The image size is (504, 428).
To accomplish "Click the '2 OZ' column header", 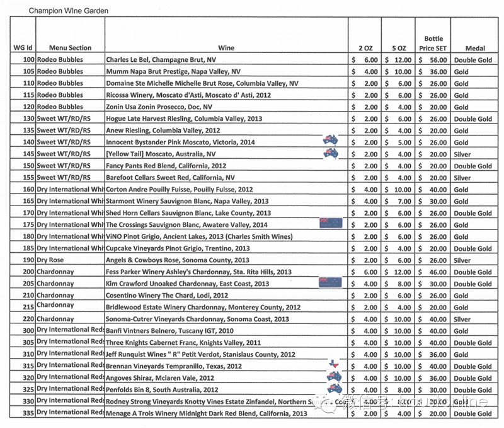I will coord(365,49).
